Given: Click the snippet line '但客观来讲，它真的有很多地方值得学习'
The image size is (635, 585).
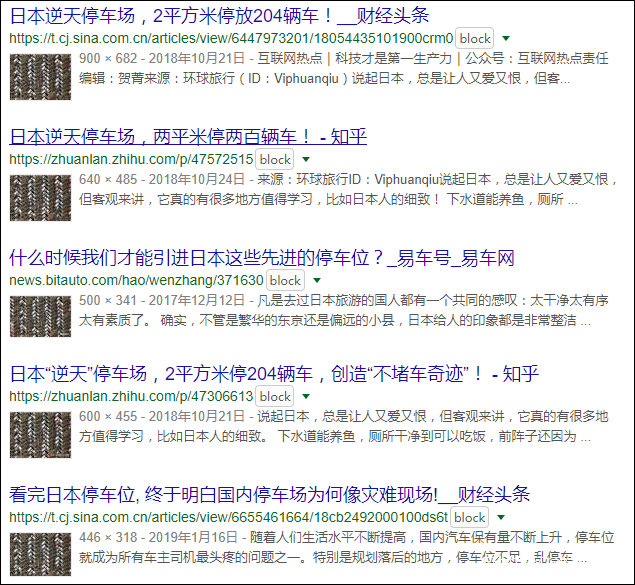Looking at the screenshot, I should [x=328, y=199].
